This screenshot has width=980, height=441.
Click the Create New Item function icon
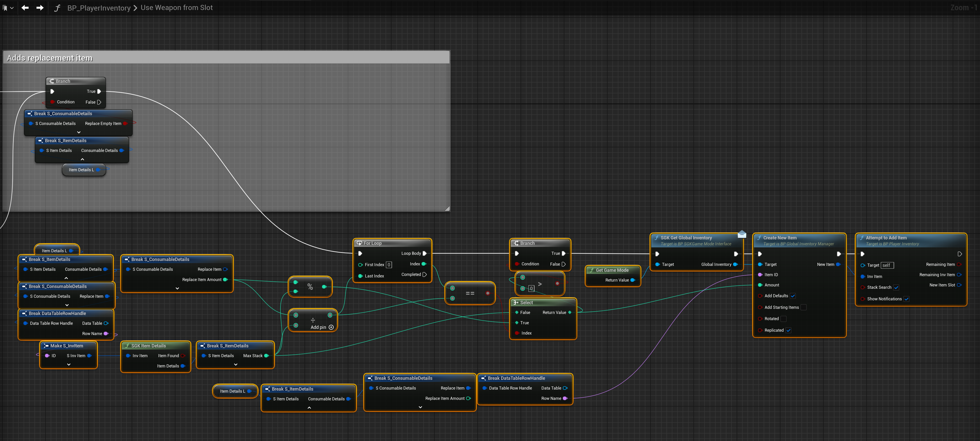click(759, 238)
